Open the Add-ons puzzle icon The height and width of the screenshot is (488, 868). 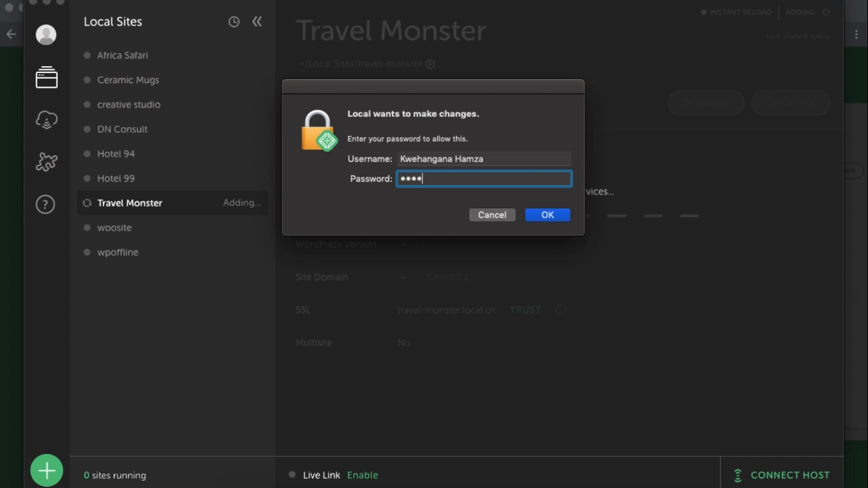pos(46,162)
